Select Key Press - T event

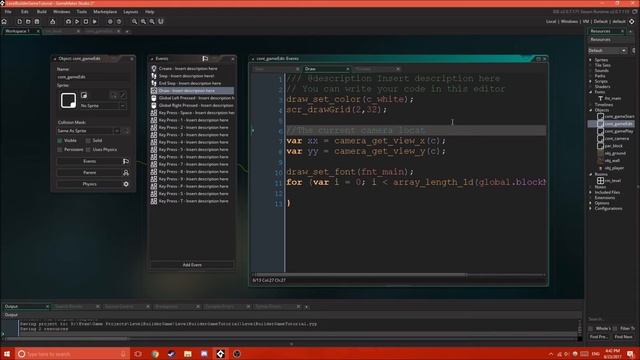(x=192, y=201)
